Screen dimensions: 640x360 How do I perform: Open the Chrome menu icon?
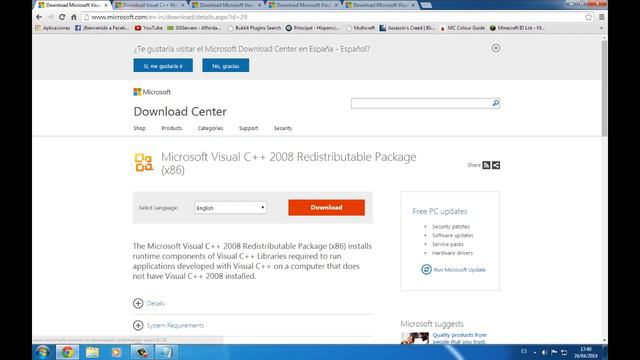(602, 17)
